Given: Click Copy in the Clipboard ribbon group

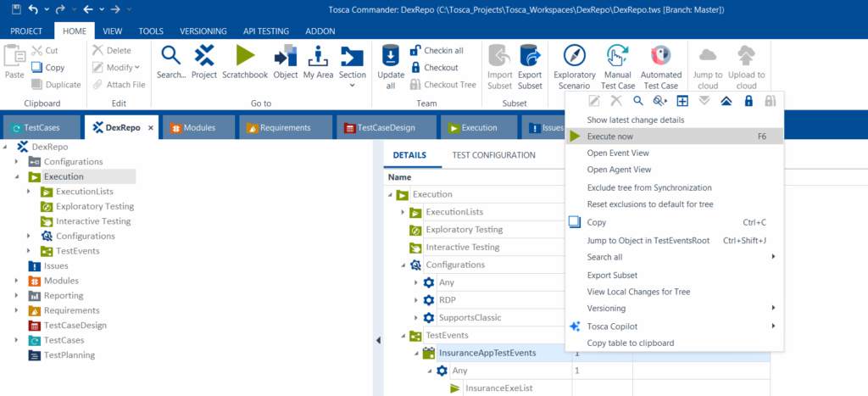Looking at the screenshot, I should [47, 68].
